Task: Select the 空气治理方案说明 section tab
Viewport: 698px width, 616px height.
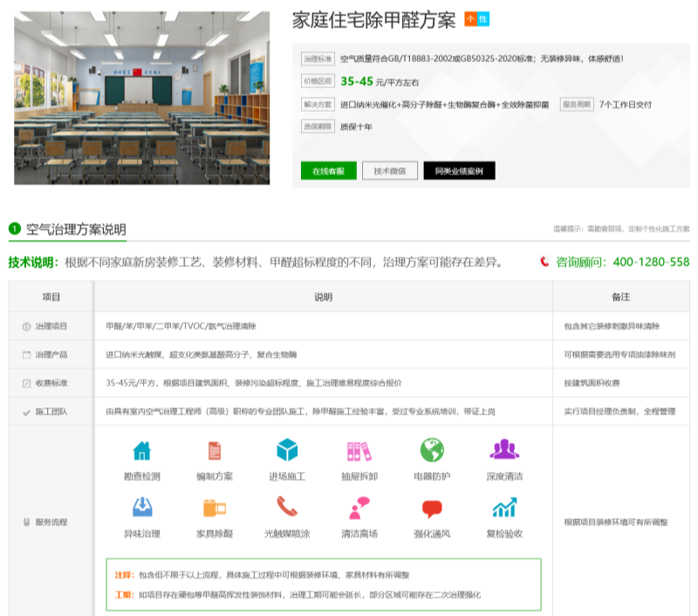Action: pos(75,229)
